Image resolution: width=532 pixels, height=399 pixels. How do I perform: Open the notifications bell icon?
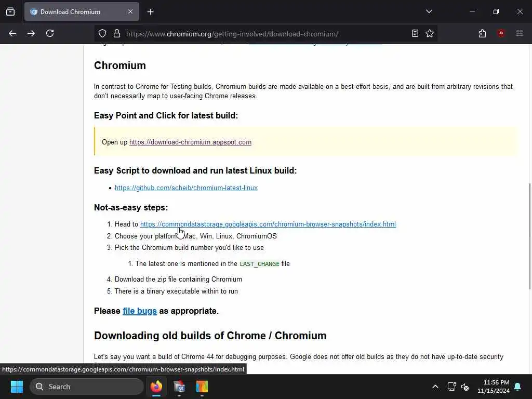[x=518, y=387]
